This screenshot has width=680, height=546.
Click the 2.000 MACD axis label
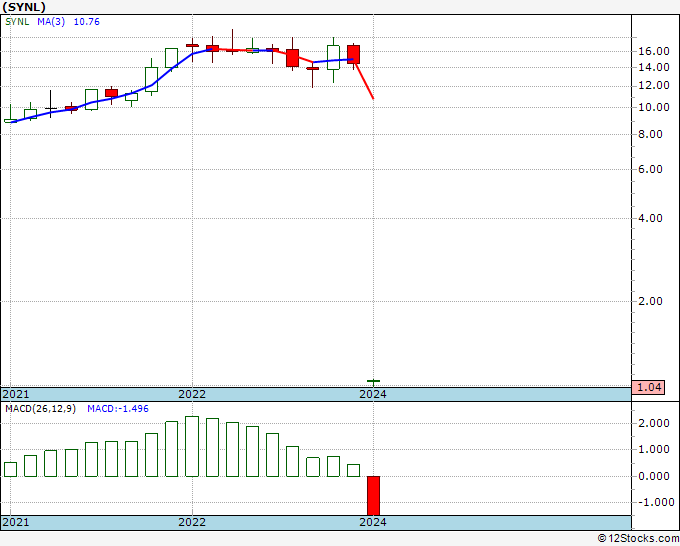654,423
